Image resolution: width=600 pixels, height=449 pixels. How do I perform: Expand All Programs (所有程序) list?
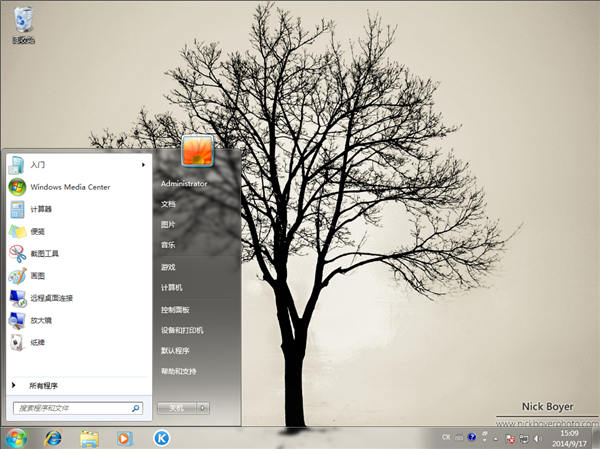click(x=43, y=385)
